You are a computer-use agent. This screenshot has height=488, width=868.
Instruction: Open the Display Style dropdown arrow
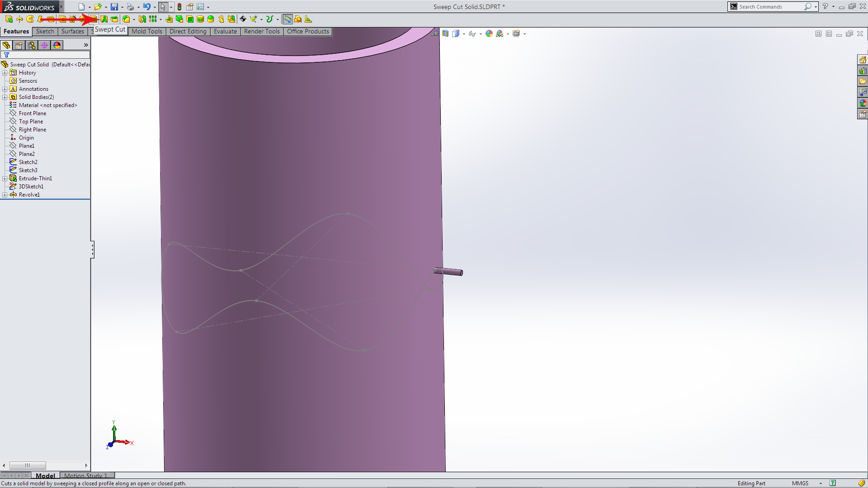coord(464,34)
